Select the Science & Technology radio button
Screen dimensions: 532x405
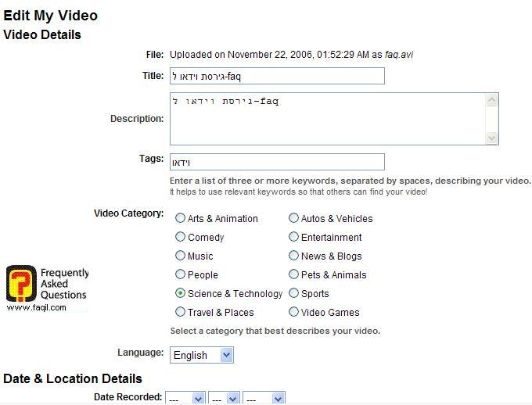click(181, 294)
